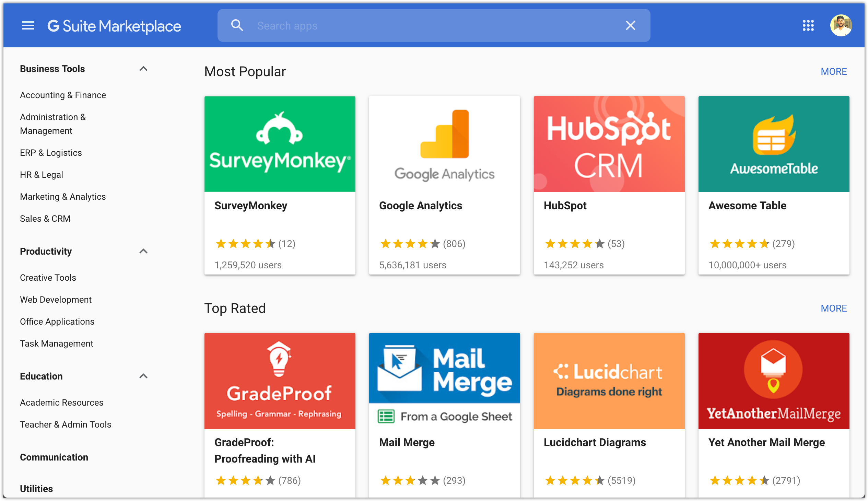Click the 1,259,520 users text
This screenshot has height=501, width=868.
point(248,265)
